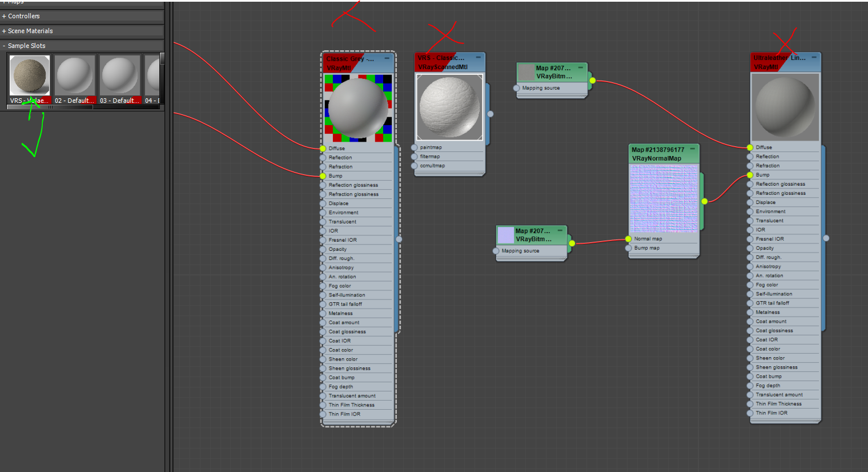868x472 pixels.
Task: Collapse the Sample Slots rollout
Action: point(82,46)
